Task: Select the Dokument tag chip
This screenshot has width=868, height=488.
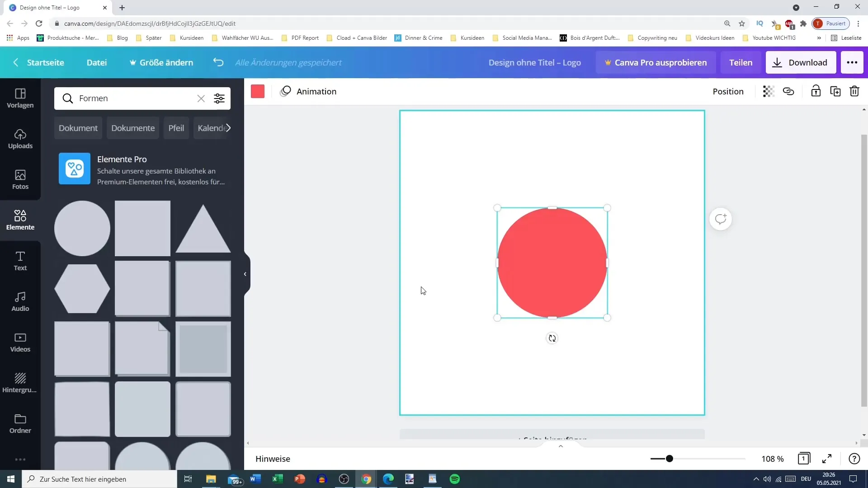Action: tap(78, 128)
